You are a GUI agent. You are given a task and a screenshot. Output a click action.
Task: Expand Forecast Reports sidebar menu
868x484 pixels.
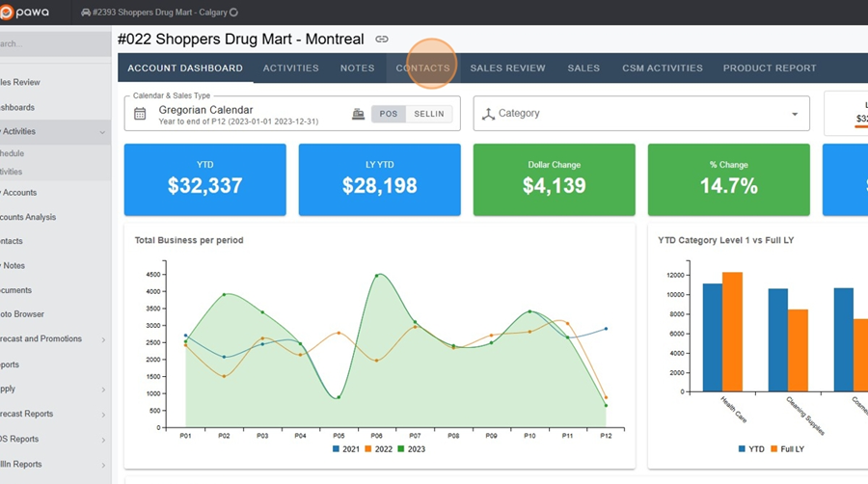[103, 415]
